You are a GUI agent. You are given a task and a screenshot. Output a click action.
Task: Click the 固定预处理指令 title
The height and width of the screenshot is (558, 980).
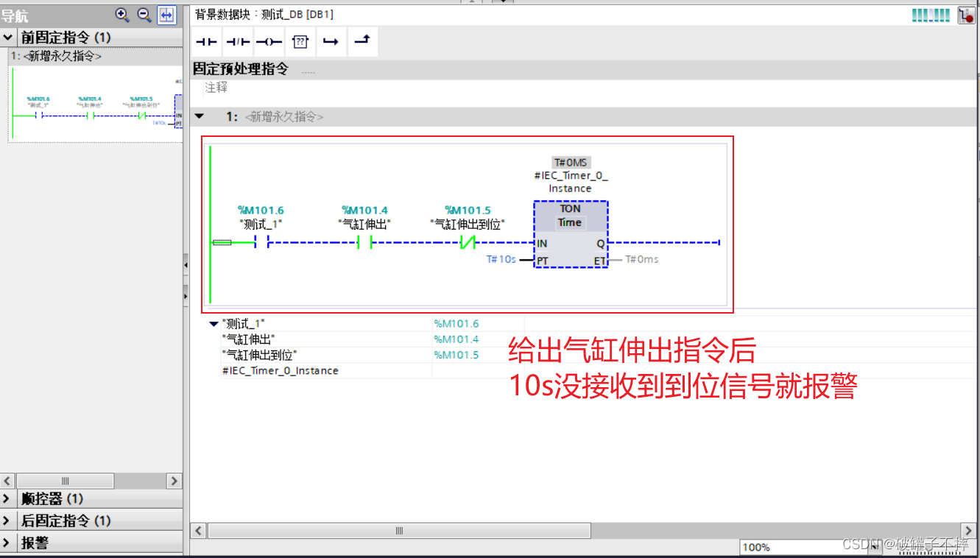click(x=241, y=69)
